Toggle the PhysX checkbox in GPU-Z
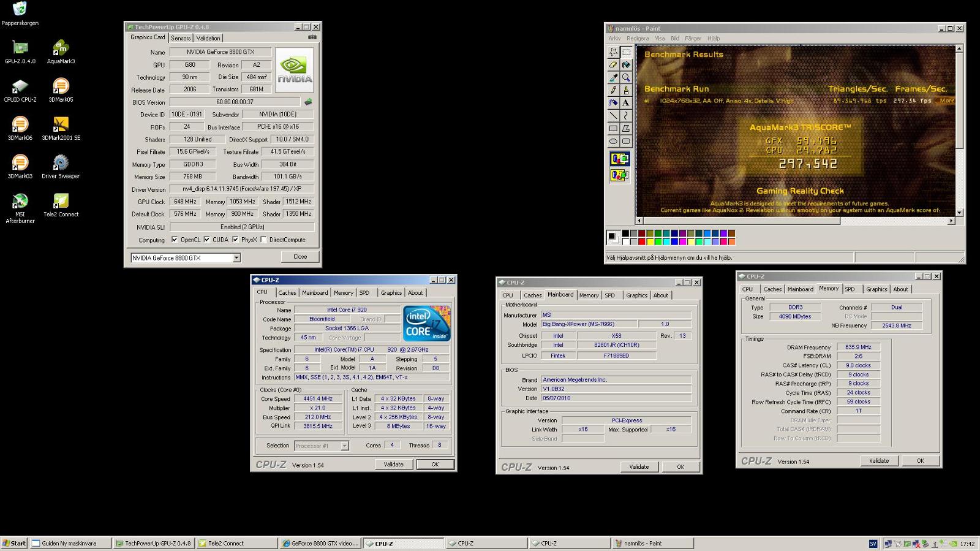 (x=235, y=240)
